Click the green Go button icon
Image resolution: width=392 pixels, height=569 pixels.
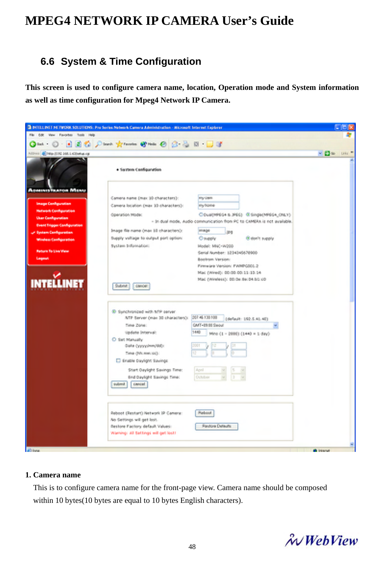[x=327, y=153]
